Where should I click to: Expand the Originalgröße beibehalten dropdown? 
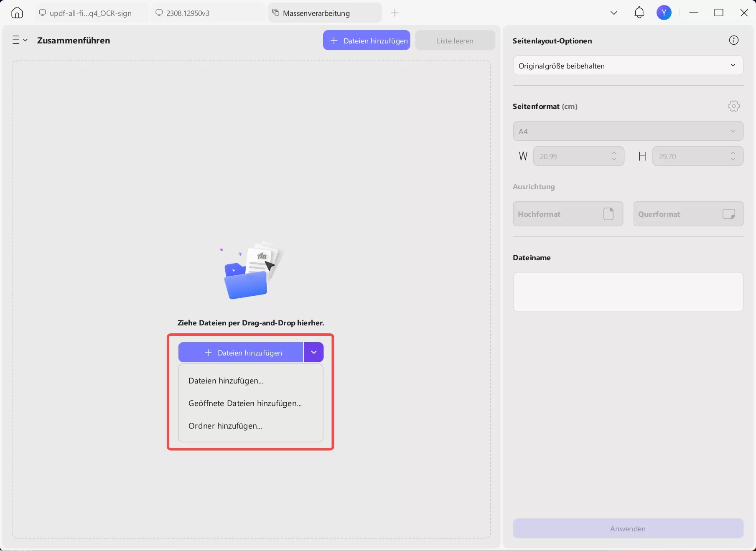pos(628,66)
